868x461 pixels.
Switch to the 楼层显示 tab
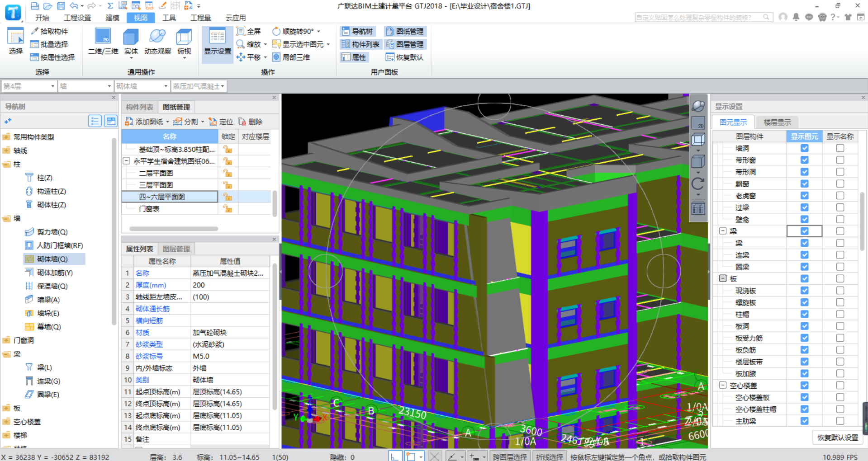point(777,122)
